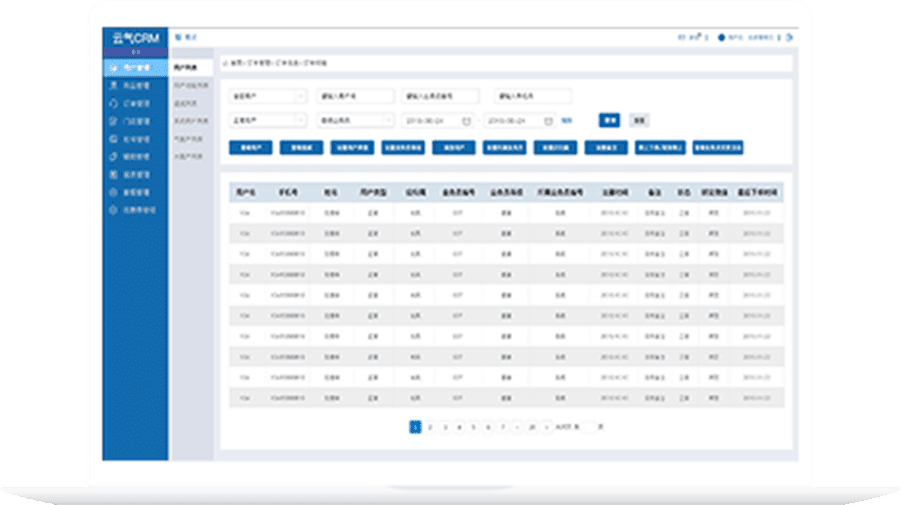The height and width of the screenshot is (505, 901).
Task: Click the 最后下单时间 column header
Action: [757, 192]
